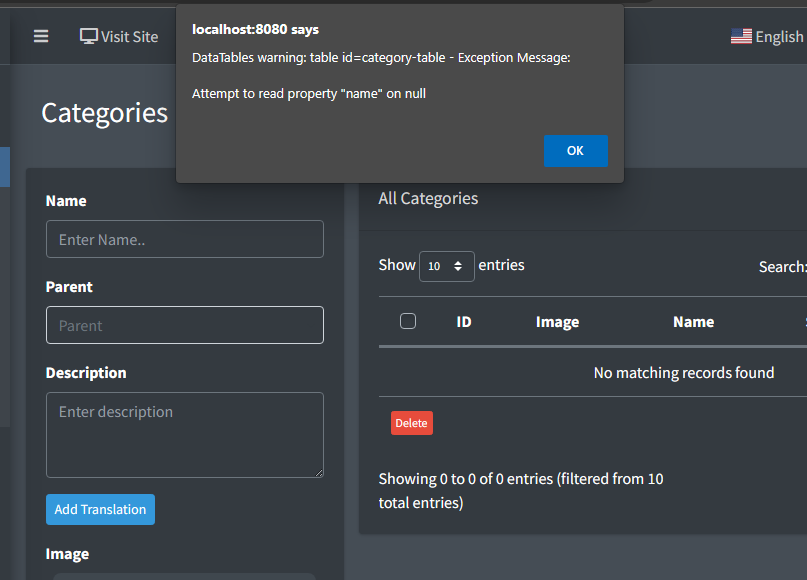Click the Enter description textarea
The image size is (807, 580).
pyautogui.click(x=184, y=434)
